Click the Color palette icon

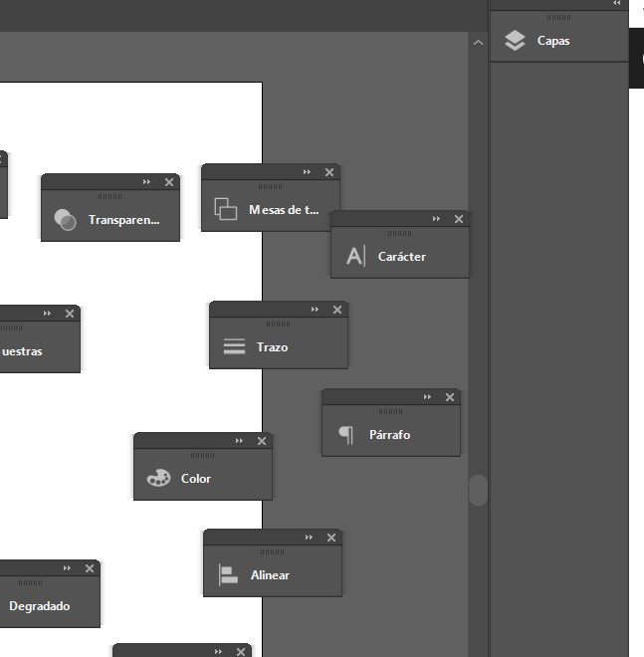(x=158, y=479)
